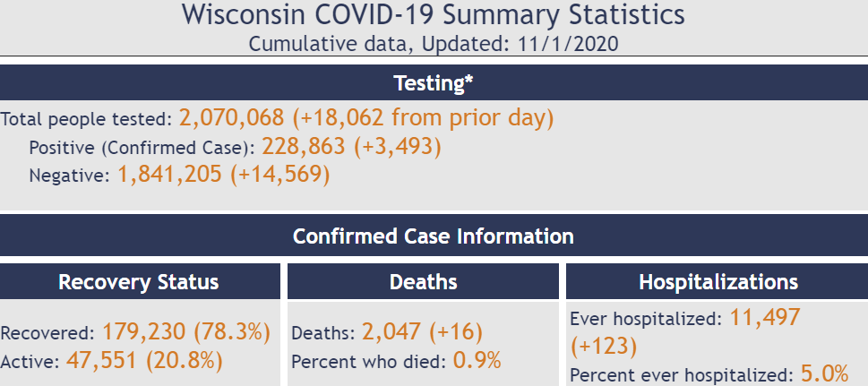Viewport: 868px width, 386px height.
Task: Click the Recovered value 179,230 (78.3%)
Action: click(186, 332)
